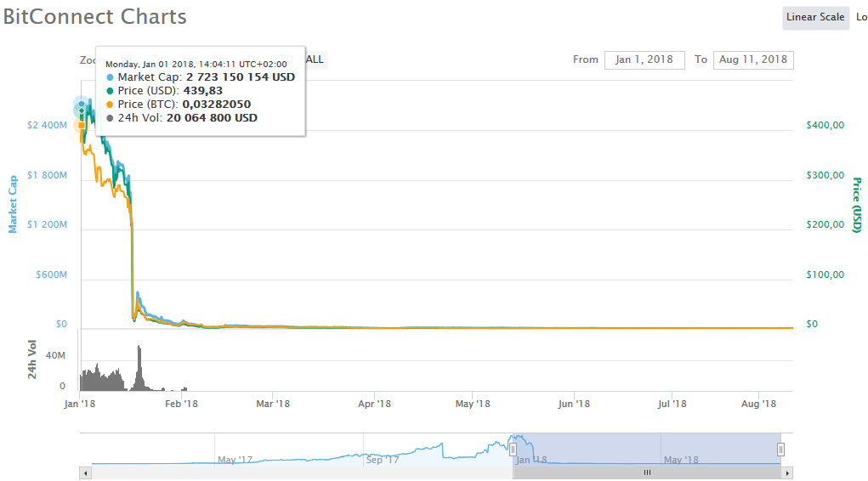Grab the left navigator range handle
Viewport: 868px width, 481px height.
tap(513, 450)
